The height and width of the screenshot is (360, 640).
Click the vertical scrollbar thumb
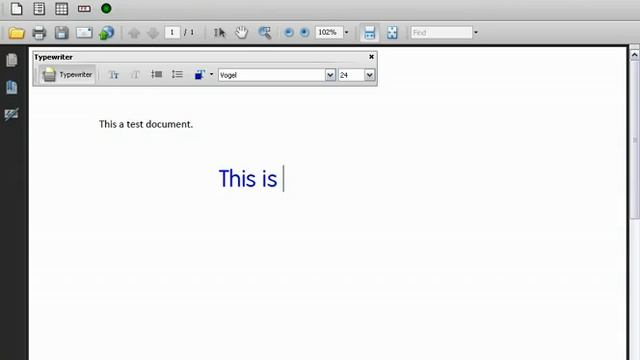(x=635, y=139)
